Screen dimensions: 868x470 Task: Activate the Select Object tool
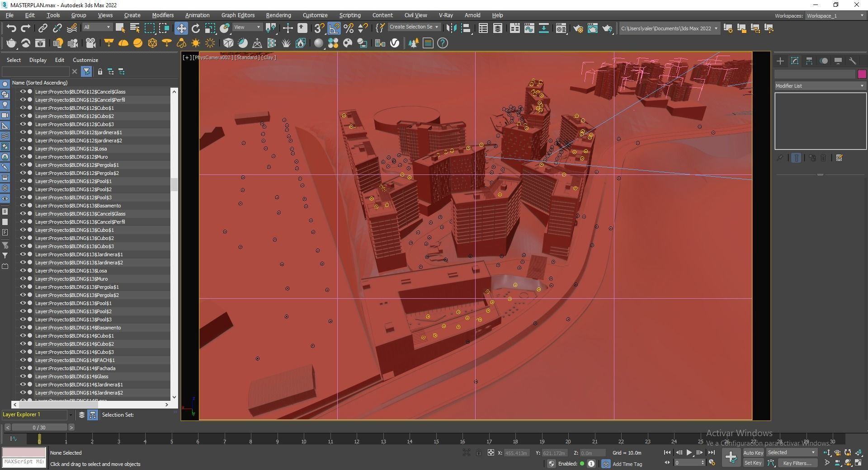(120, 28)
